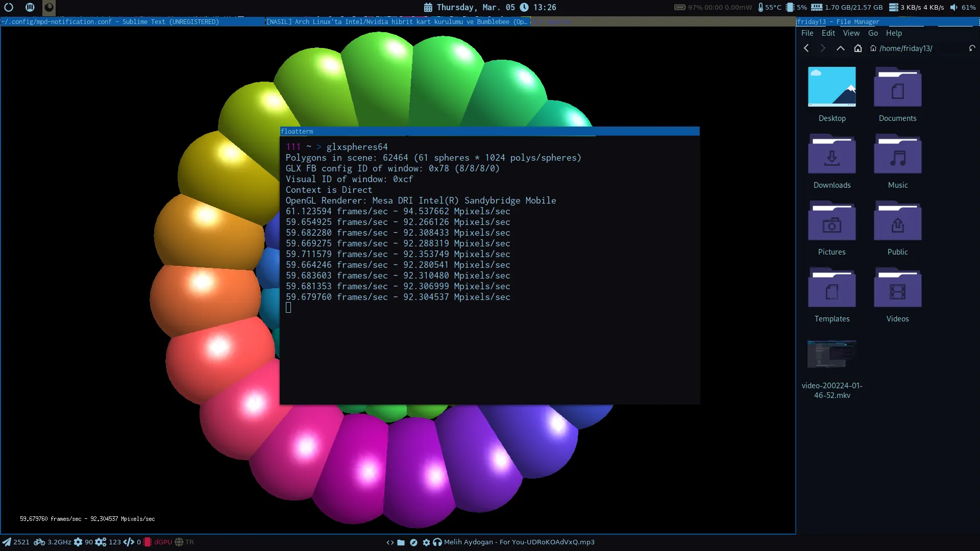Image resolution: width=980 pixels, height=551 pixels.
Task: Click the terminal cursor block
Action: [288, 307]
